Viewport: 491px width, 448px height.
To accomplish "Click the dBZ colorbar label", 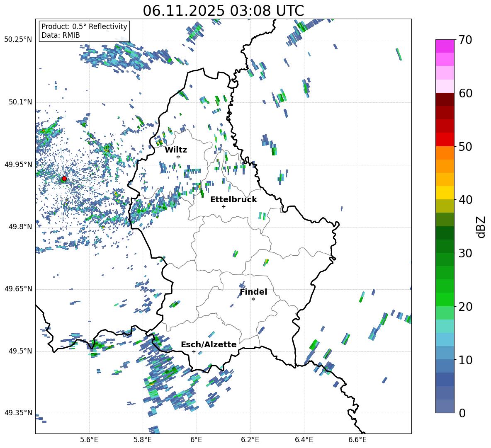I will point(481,227).
